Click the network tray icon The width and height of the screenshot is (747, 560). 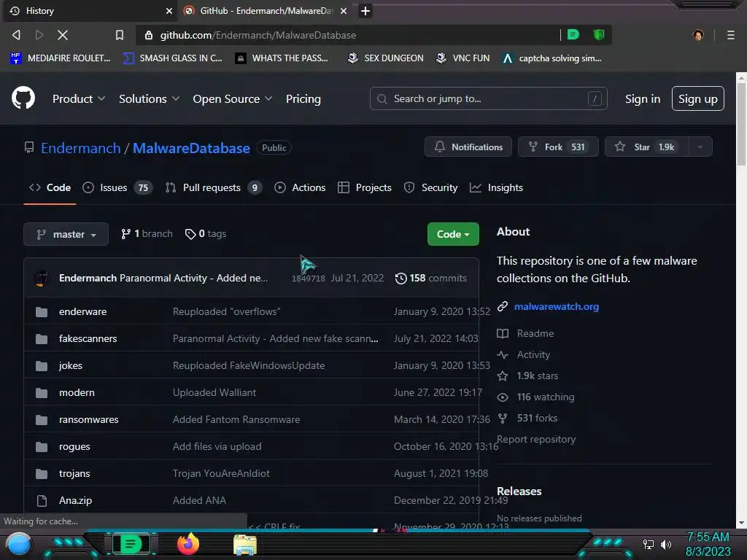click(648, 544)
